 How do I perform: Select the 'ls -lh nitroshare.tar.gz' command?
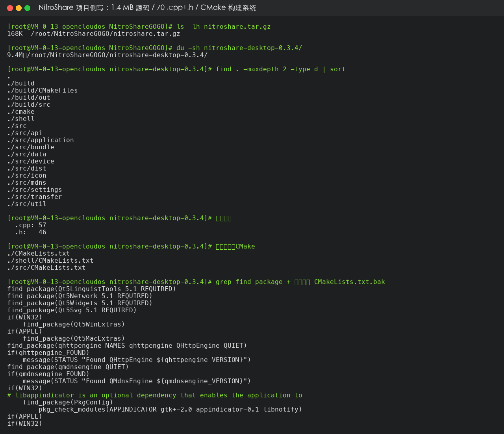[x=224, y=27]
